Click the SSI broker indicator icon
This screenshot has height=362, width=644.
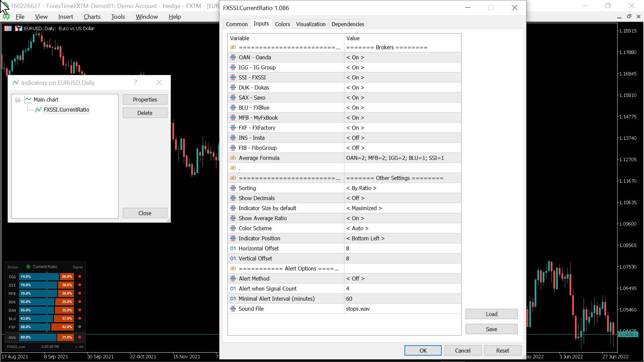pos(233,77)
